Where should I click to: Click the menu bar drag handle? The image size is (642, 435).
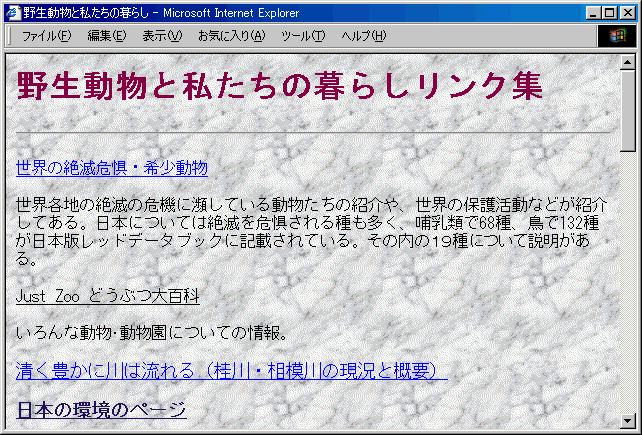9,36
